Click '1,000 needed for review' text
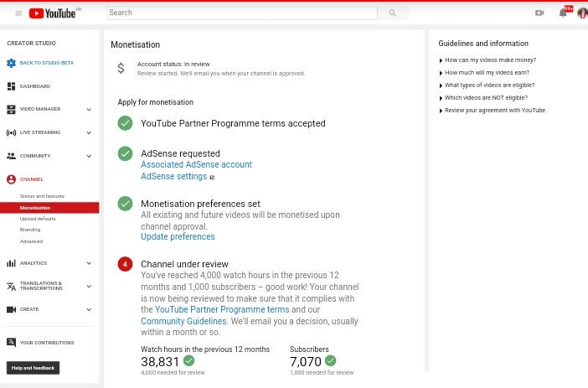Image resolution: width=588 pixels, height=388 pixels. pos(322,373)
